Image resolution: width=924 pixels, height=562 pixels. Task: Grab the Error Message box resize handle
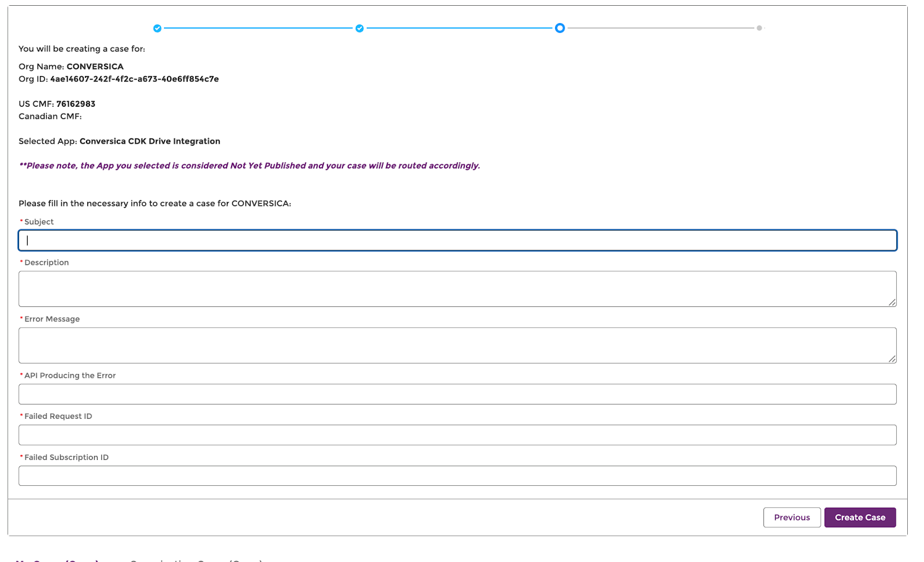click(892, 359)
